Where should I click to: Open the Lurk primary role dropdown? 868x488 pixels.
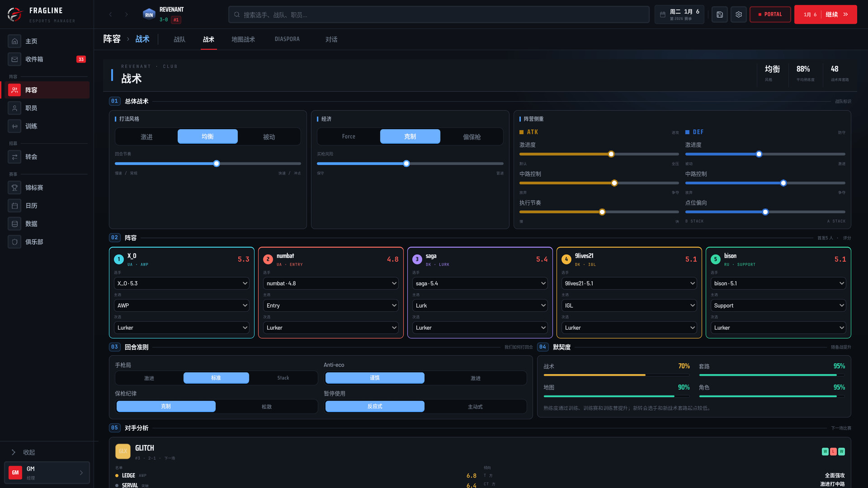(x=480, y=305)
